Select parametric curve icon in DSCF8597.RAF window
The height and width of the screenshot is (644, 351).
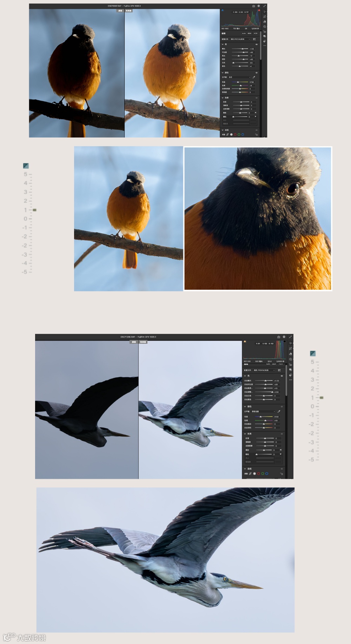[227, 134]
